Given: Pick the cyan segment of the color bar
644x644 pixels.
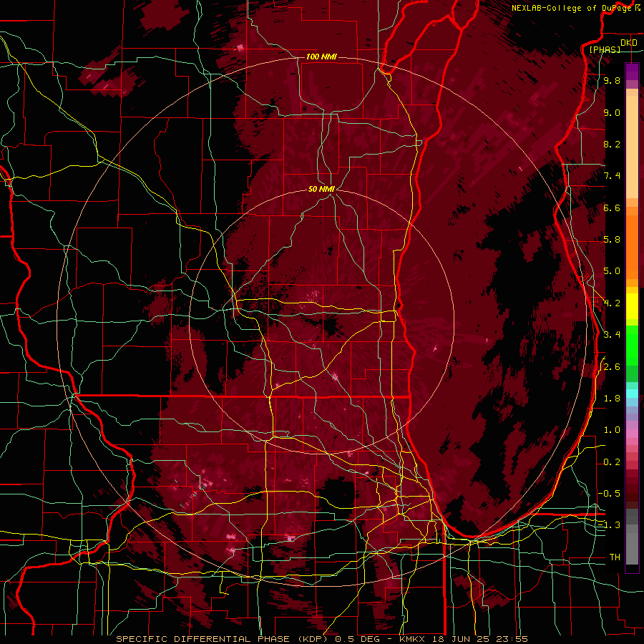Looking at the screenshot, I should (x=632, y=394).
